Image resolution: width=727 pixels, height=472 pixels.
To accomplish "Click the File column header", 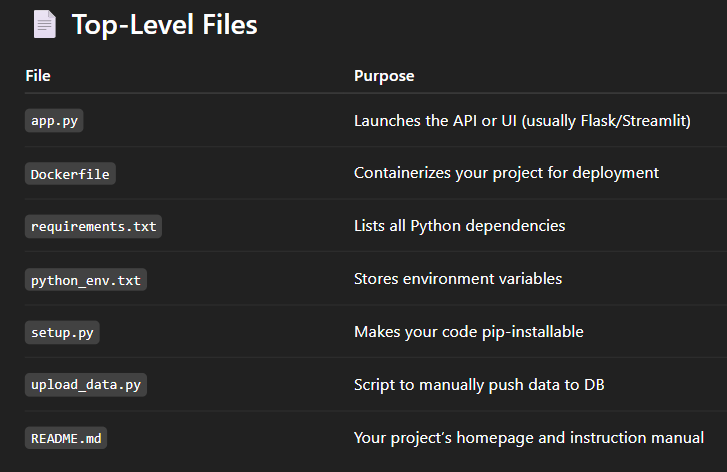I will [38, 76].
